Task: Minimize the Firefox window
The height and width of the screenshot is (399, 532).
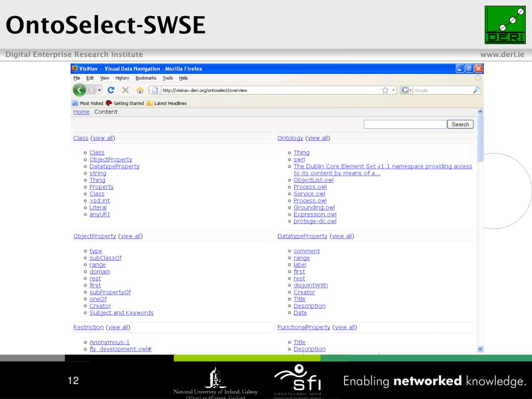Action: (x=460, y=69)
